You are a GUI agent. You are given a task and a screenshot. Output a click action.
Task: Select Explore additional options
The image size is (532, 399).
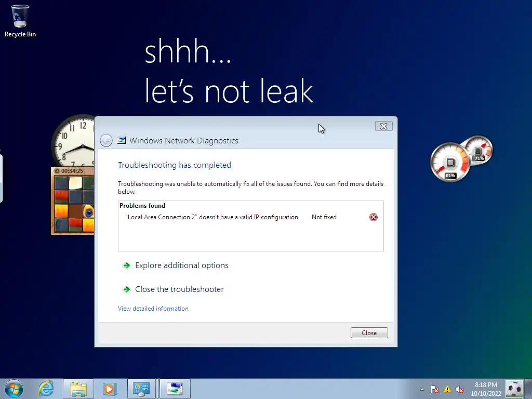[x=181, y=265]
